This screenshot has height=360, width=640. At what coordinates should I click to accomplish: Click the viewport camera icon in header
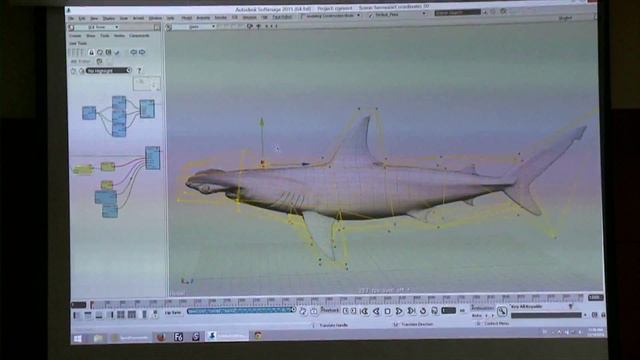point(249,26)
